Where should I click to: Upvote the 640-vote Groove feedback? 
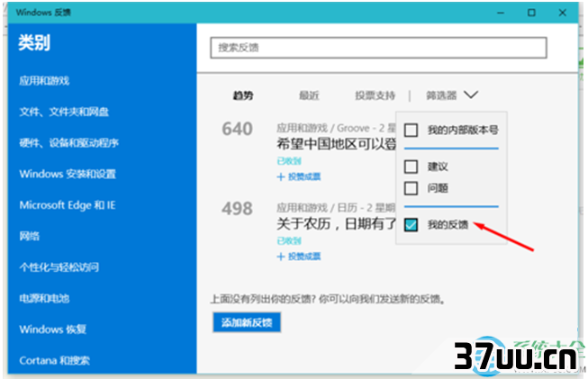tap(299, 176)
